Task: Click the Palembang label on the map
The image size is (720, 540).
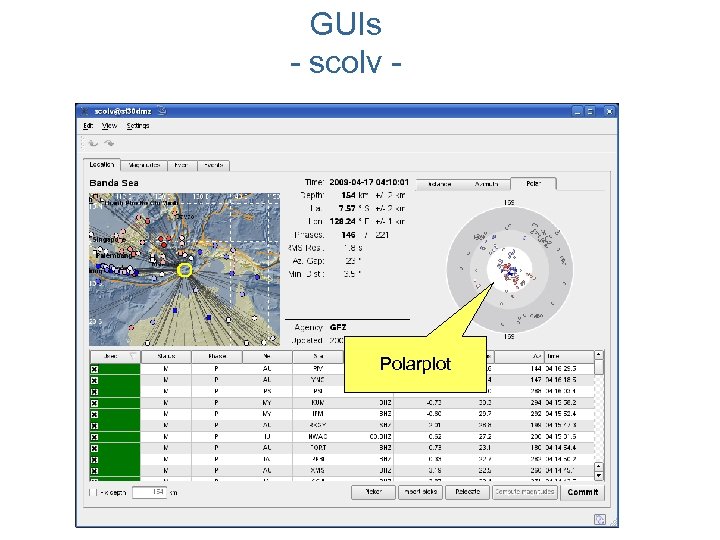Action: [x=113, y=255]
